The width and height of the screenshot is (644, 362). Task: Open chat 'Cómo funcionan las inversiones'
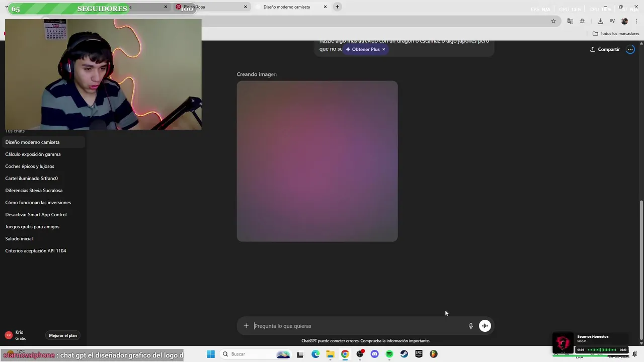coord(43,203)
